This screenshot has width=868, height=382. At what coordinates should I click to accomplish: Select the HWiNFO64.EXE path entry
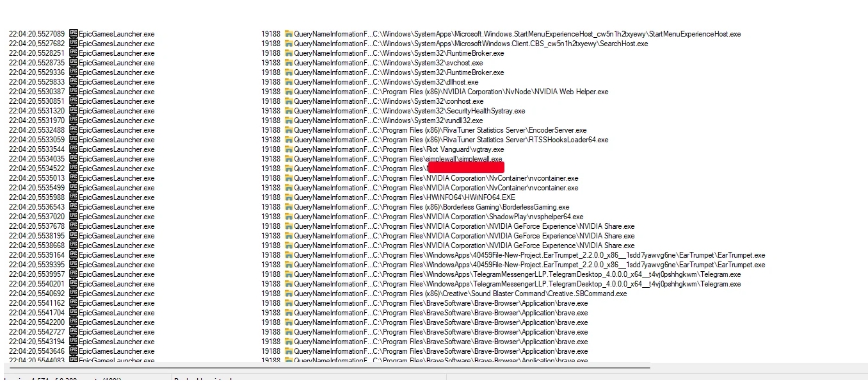[x=444, y=197]
